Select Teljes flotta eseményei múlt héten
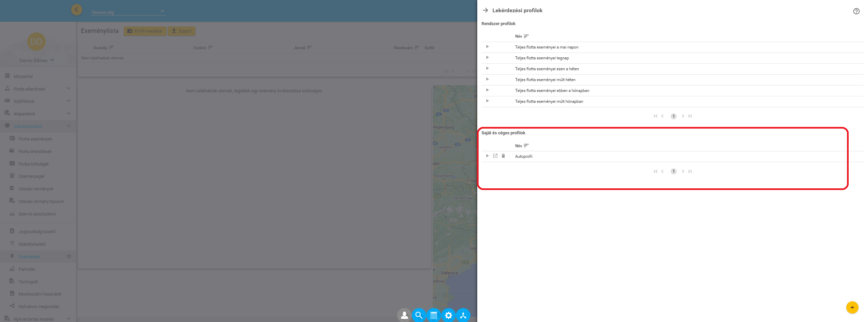This screenshot has height=322, width=868. (x=545, y=80)
